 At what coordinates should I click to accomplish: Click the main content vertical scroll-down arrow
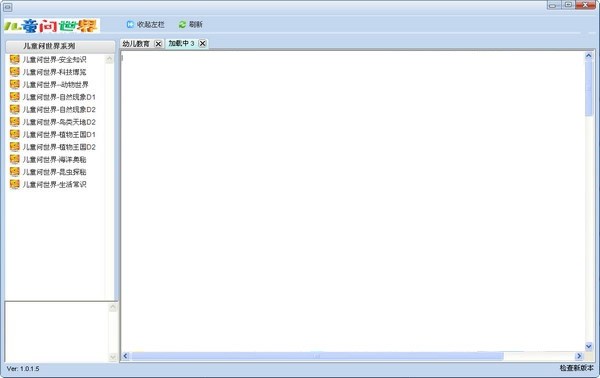589,346
